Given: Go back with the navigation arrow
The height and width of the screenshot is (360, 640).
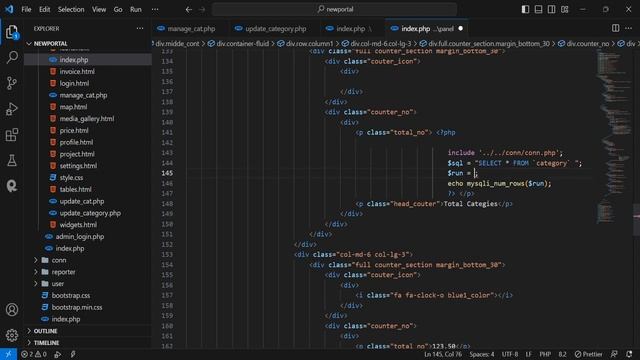Looking at the screenshot, I should tap(189, 9).
